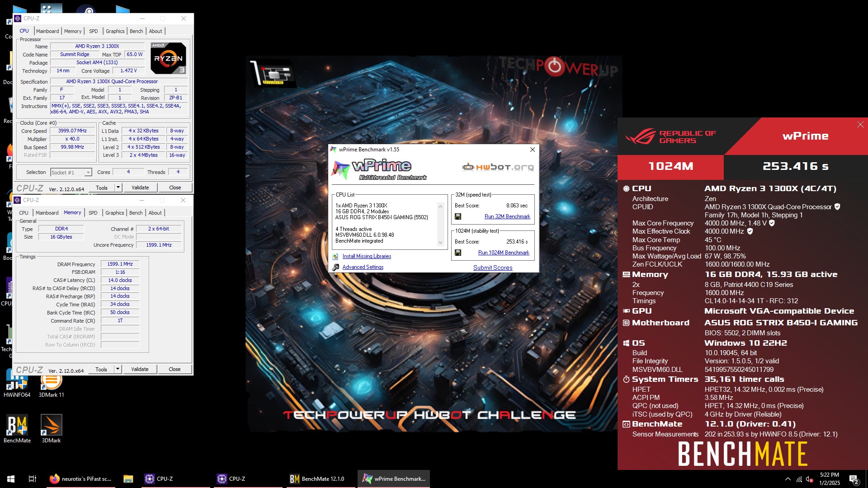Open the Tools dropdown arrow in the upper CPU-Z window
Screen dimensions: 868x488
[x=118, y=188]
